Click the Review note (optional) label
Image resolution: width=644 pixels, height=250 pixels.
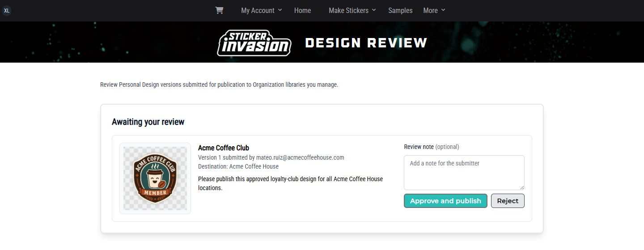[432, 147]
